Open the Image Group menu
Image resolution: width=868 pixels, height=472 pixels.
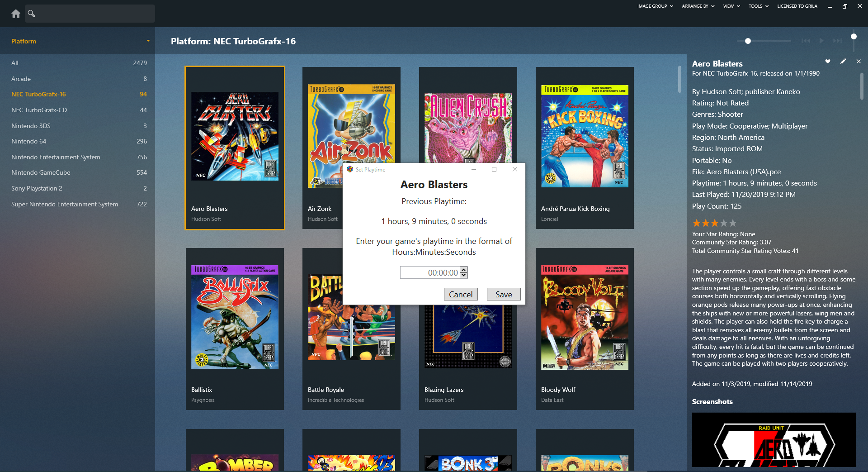click(x=655, y=6)
